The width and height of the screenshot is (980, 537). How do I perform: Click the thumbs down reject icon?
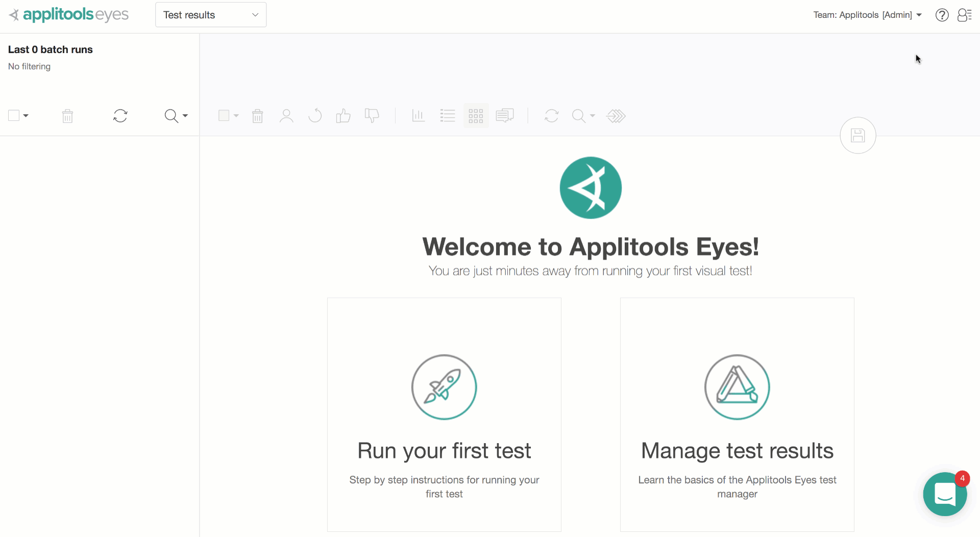coord(372,116)
